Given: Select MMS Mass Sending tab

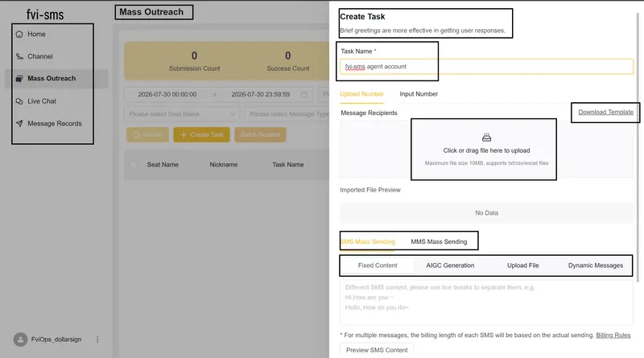Looking at the screenshot, I should pos(439,241).
